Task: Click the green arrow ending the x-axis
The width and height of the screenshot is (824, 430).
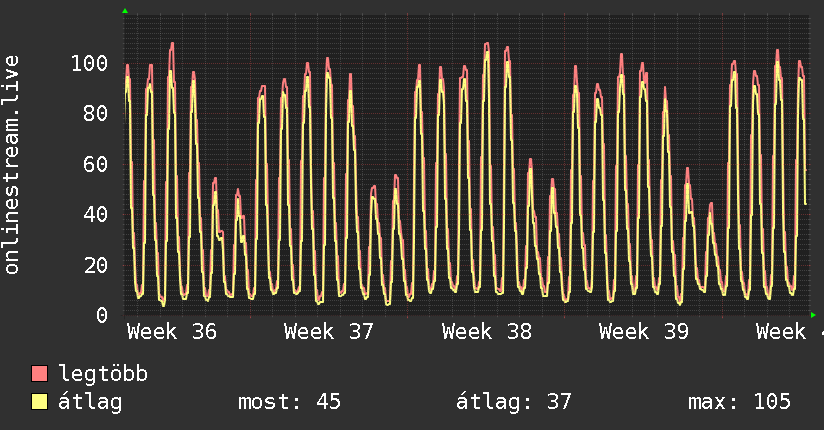Action: [x=813, y=315]
